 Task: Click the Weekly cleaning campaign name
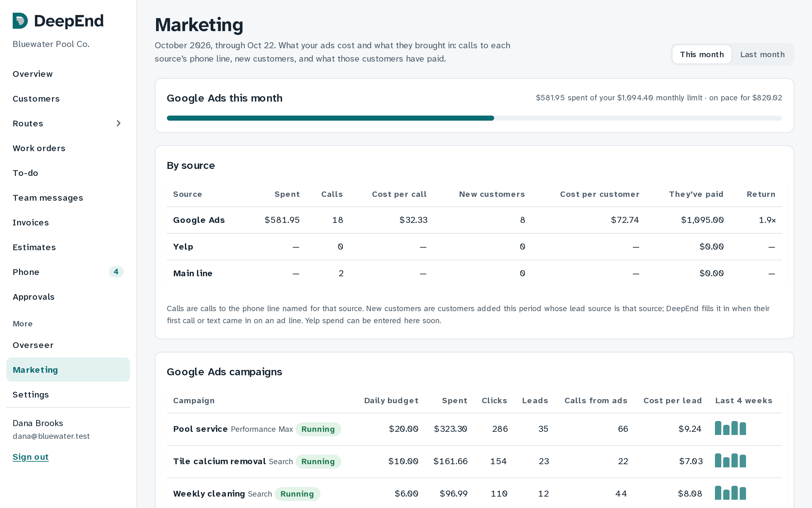point(209,494)
